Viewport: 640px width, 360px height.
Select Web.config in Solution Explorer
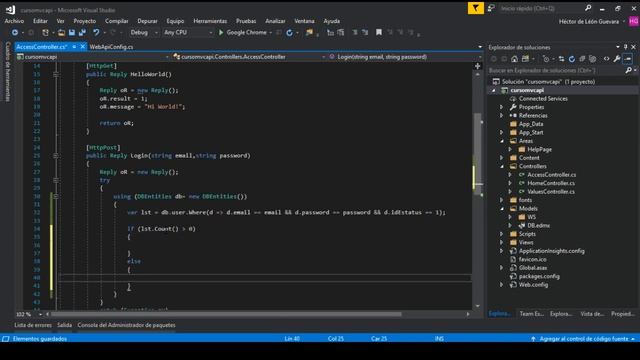[x=533, y=285]
